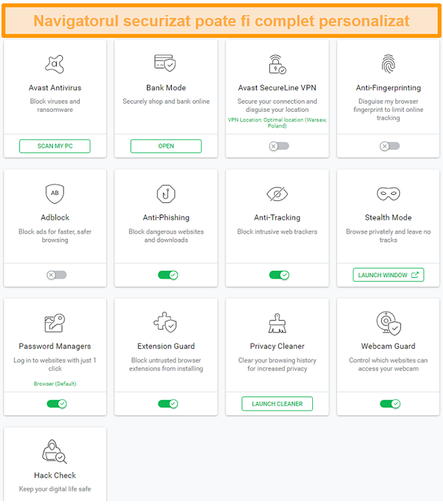Click the Extension Guard title text
Viewport: 443px width, 504px height.
166,346
